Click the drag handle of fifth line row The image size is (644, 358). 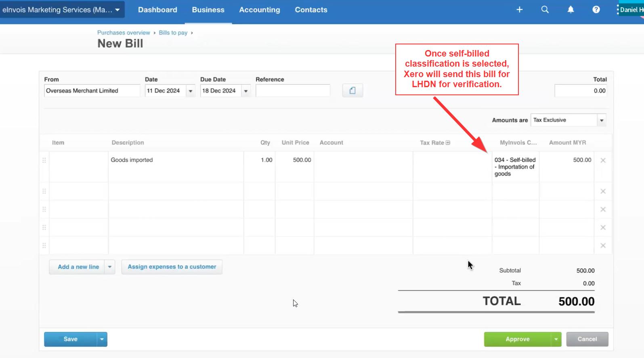click(x=44, y=246)
